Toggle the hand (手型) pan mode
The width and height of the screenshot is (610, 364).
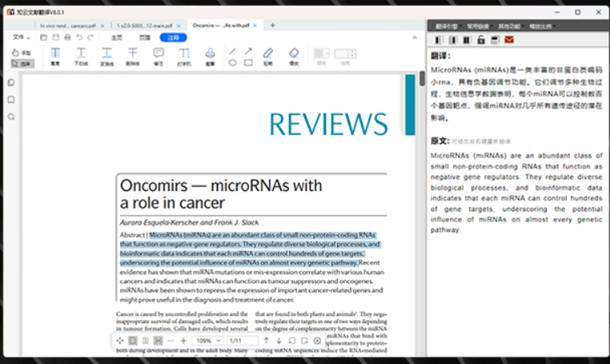(22, 52)
